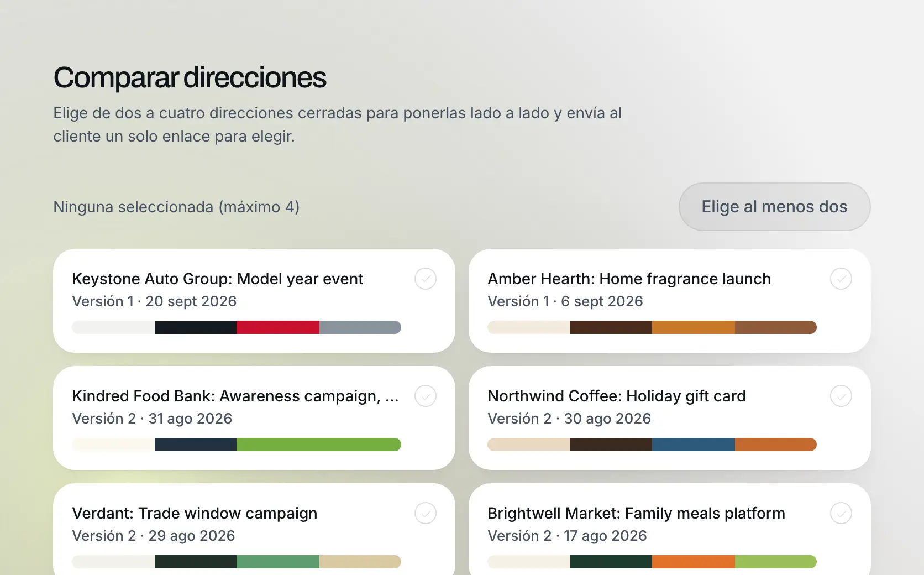Click "Versión 1 · 6 sept 2026" text
The height and width of the screenshot is (575, 924).
tap(565, 301)
